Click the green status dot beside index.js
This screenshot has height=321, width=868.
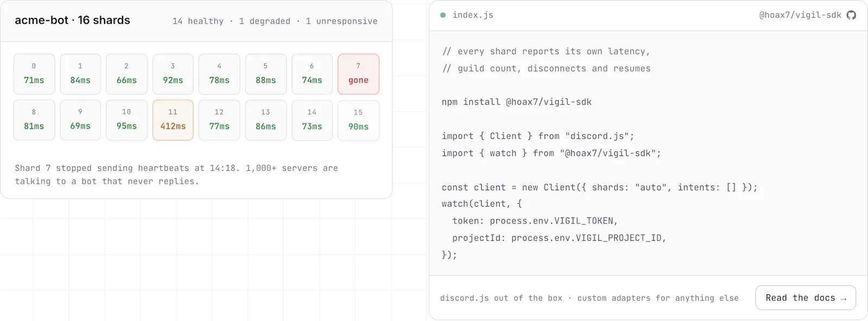pyautogui.click(x=443, y=15)
